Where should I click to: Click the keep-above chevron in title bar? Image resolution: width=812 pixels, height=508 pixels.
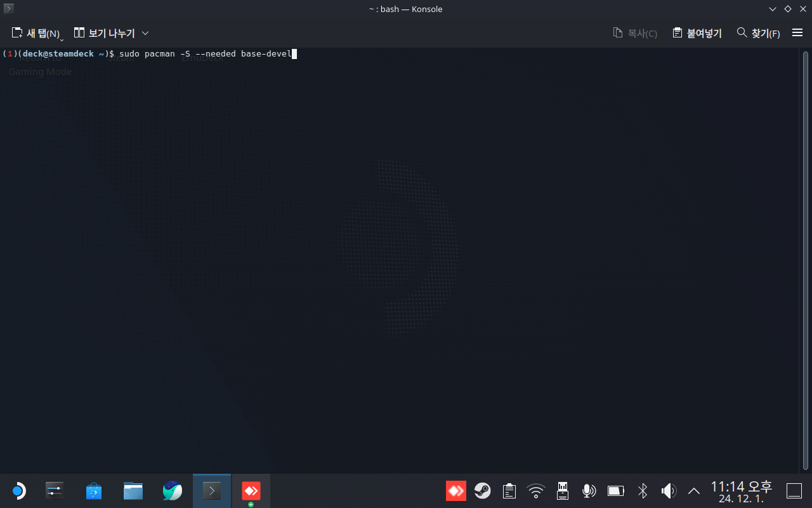tap(773, 9)
